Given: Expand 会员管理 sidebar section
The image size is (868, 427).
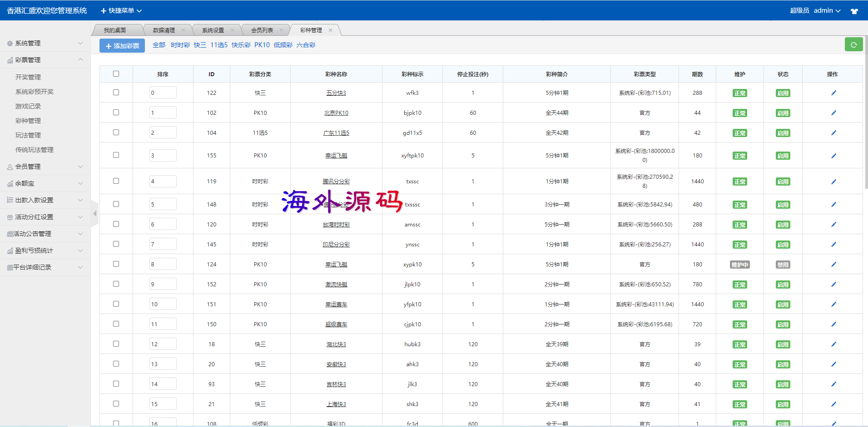Looking at the screenshot, I should (45, 167).
